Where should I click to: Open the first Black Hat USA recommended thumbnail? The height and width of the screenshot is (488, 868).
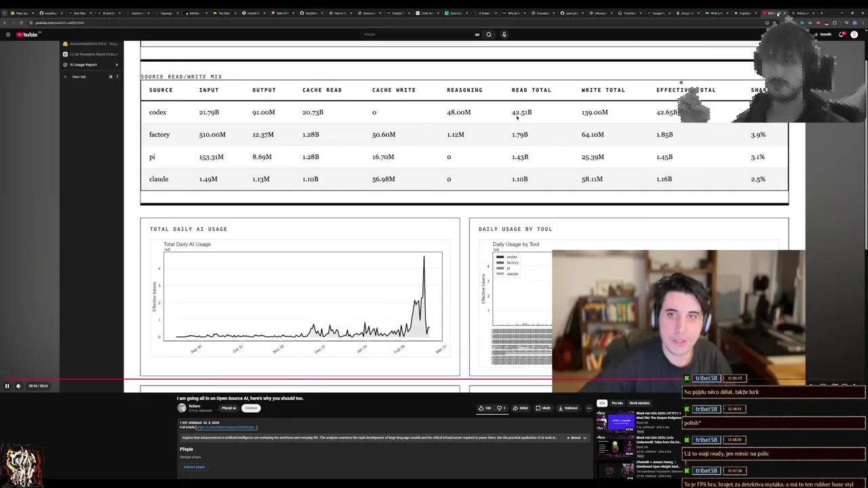[x=614, y=422]
